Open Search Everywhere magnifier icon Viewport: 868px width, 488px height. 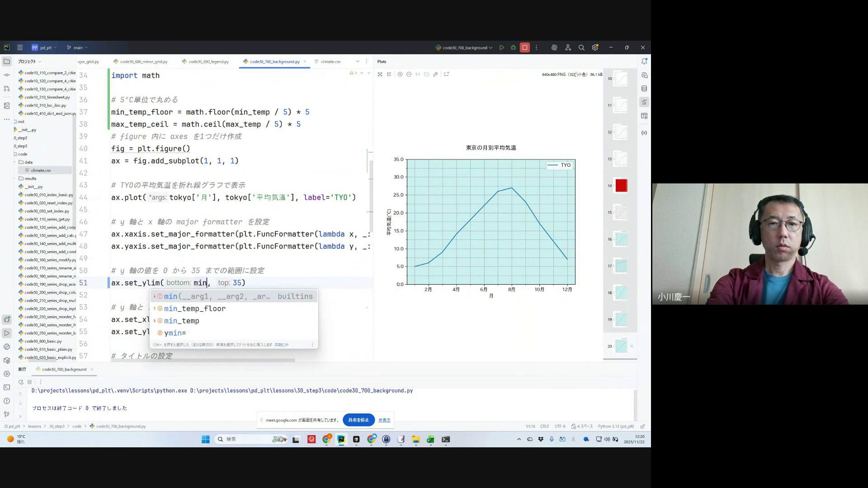tap(581, 47)
